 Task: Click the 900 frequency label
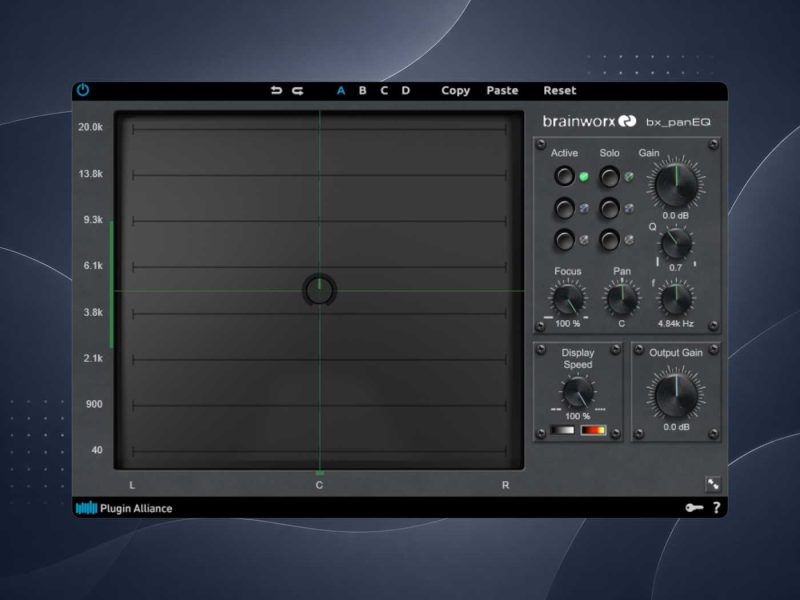pyautogui.click(x=94, y=404)
